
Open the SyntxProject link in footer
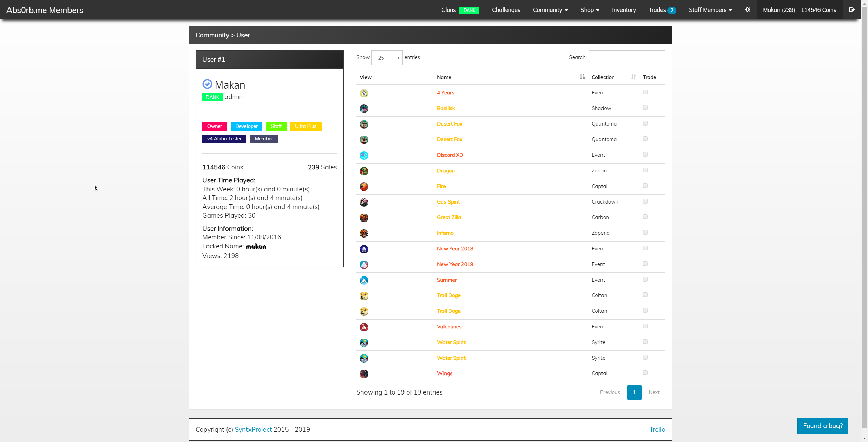tap(253, 429)
